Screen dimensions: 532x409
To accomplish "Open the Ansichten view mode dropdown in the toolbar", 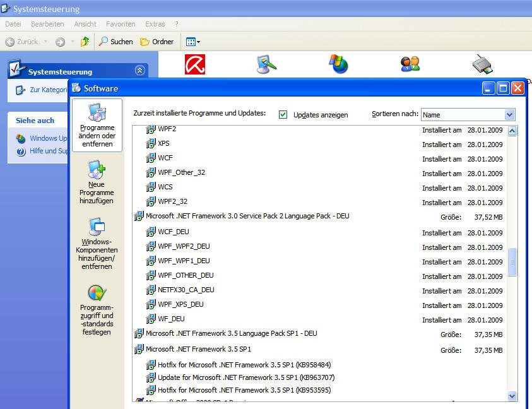I will tap(192, 42).
